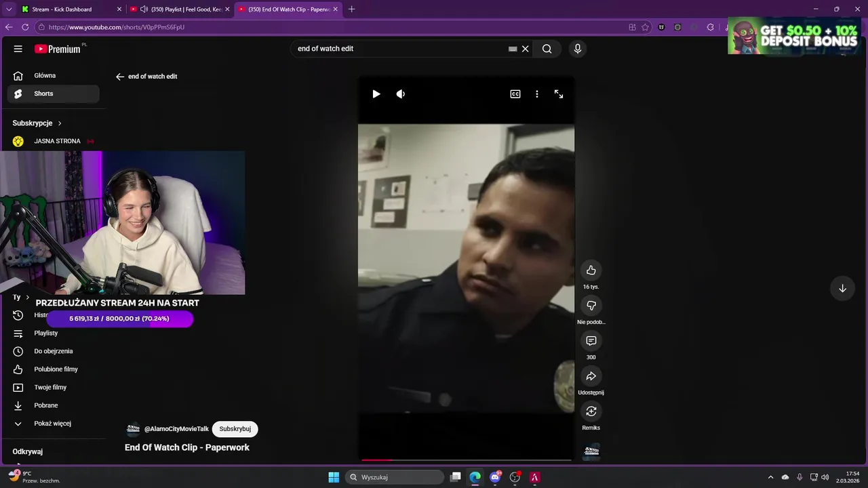
Task: Expand the Ty section chevron
Action: [28, 298]
